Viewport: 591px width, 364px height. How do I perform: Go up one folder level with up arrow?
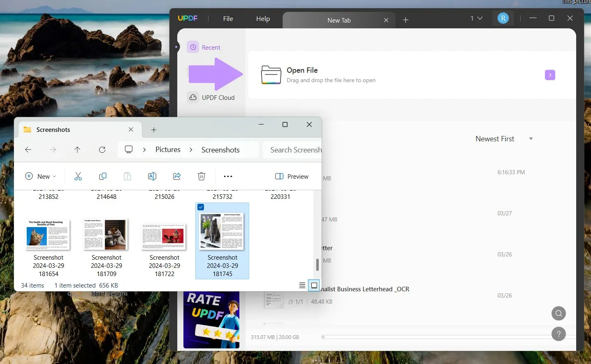coord(77,150)
